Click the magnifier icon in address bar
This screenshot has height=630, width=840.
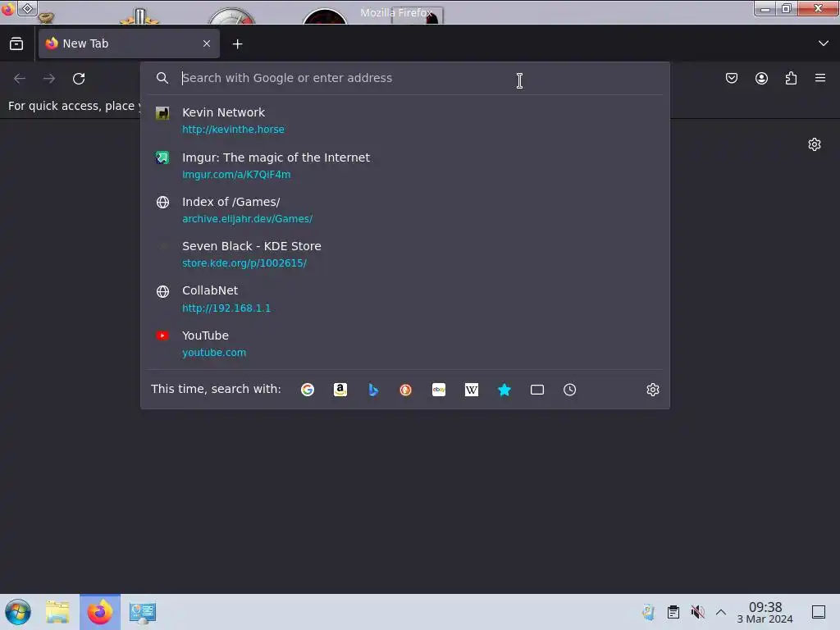coord(162,78)
